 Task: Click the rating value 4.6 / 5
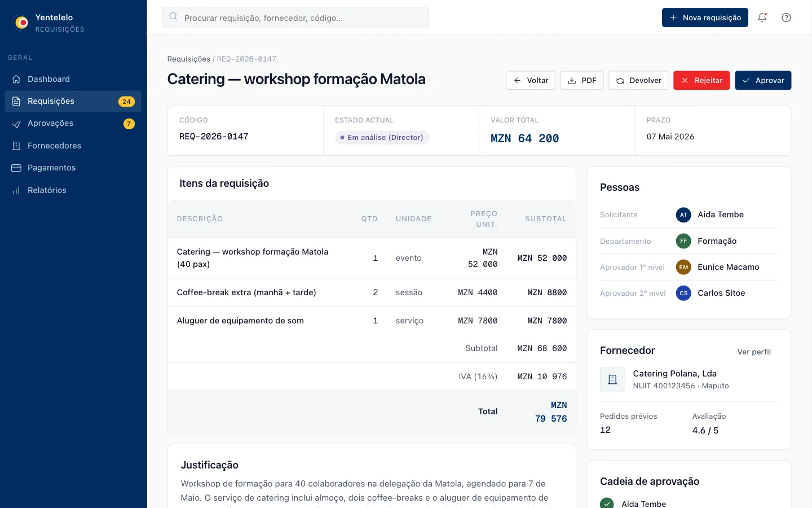click(705, 430)
